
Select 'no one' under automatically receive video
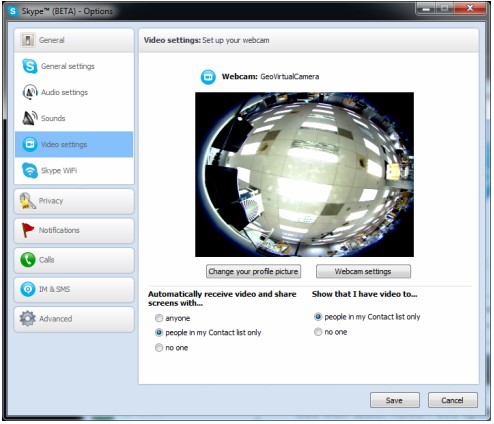click(159, 348)
